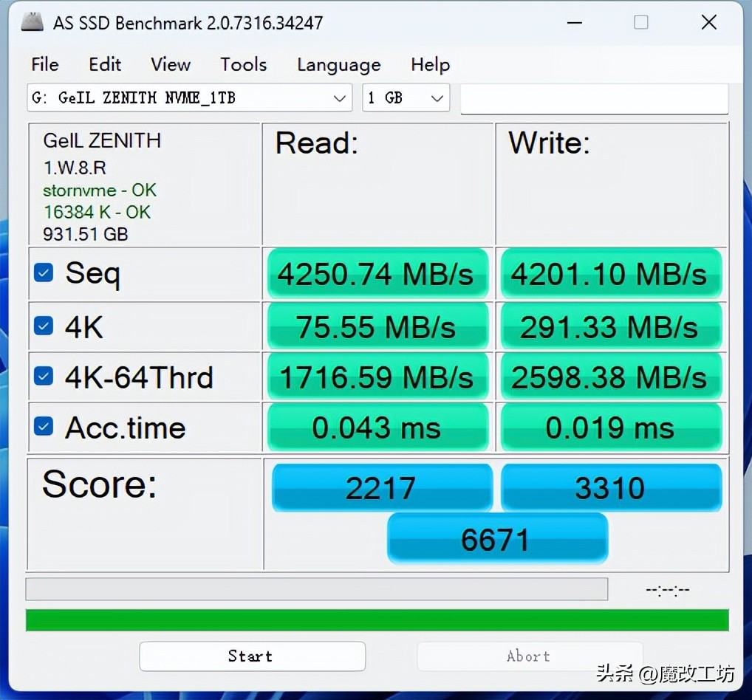Click the Acc.time read result 0.043 ms

click(377, 427)
